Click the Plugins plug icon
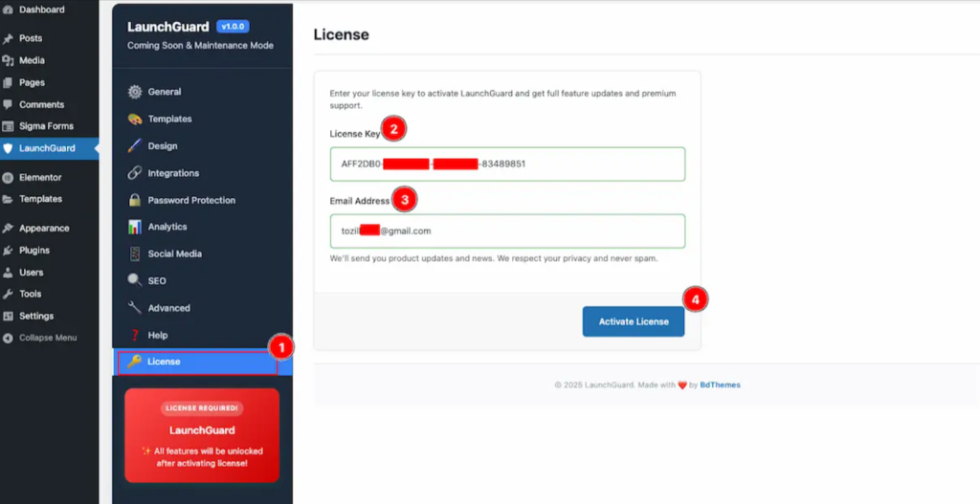 click(8, 251)
